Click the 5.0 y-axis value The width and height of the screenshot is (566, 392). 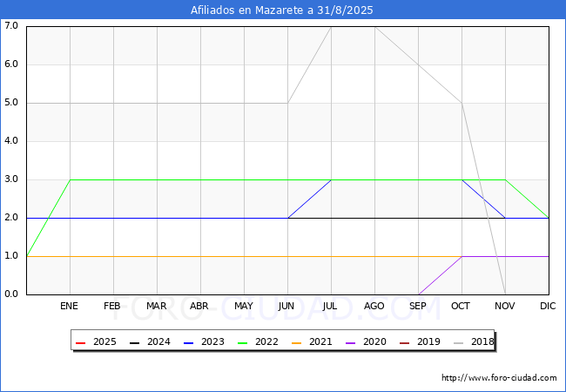(x=11, y=102)
